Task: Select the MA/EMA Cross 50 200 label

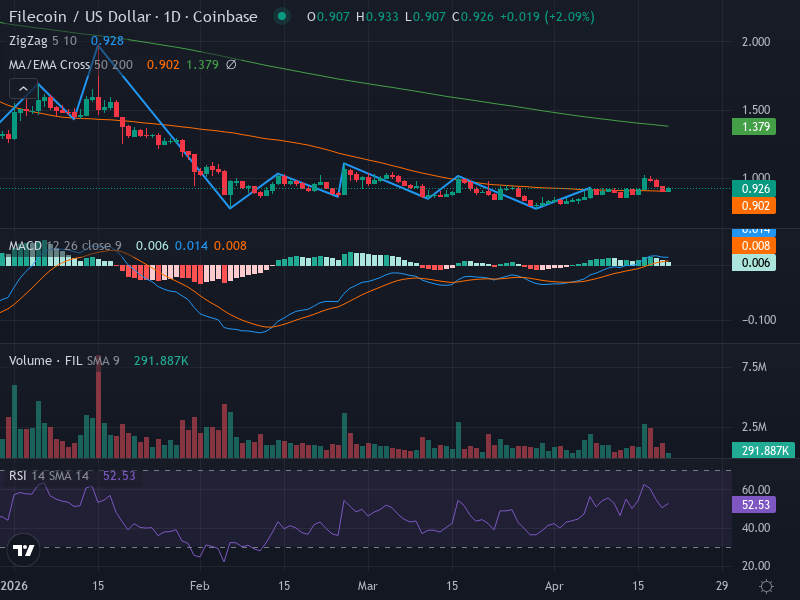Action: coord(70,65)
